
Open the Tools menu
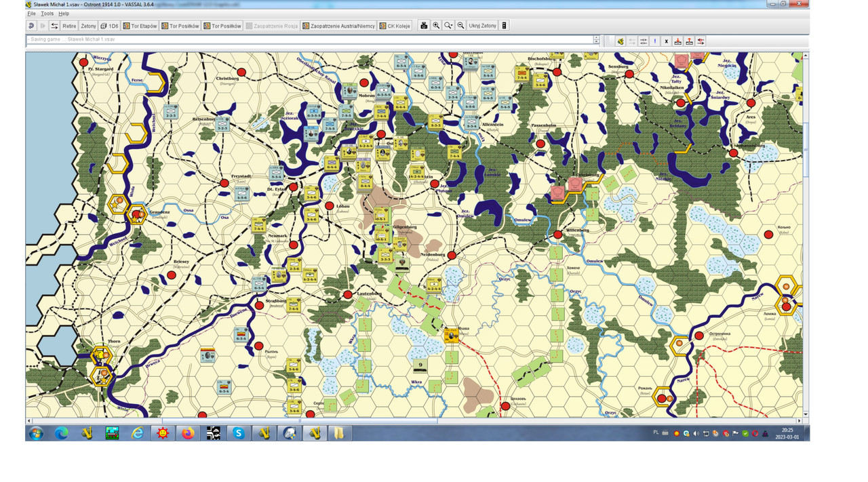point(47,14)
